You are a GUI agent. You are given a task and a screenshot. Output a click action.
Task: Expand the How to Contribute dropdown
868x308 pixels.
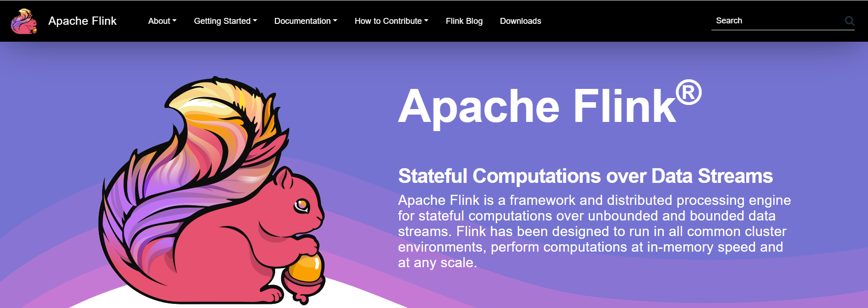click(x=391, y=21)
